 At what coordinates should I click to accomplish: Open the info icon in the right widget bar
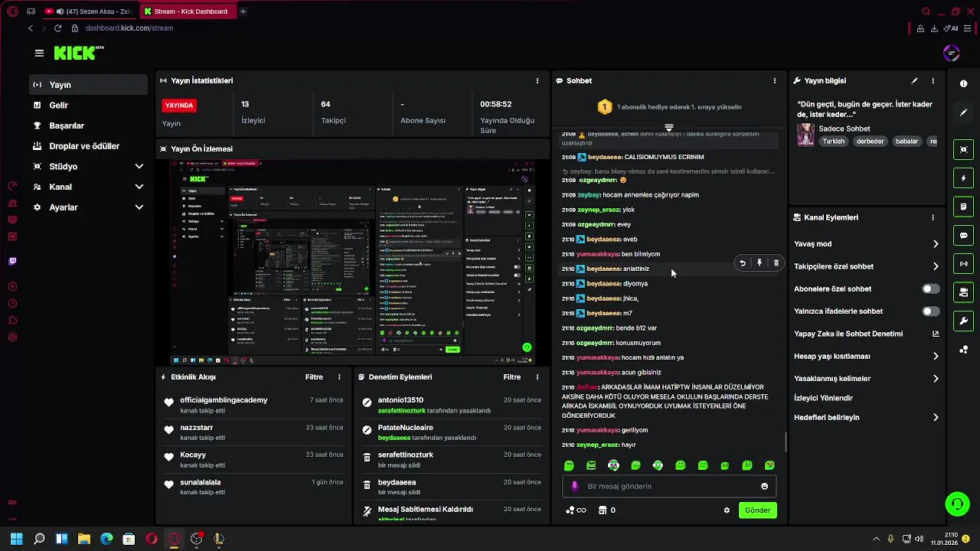coord(963,83)
